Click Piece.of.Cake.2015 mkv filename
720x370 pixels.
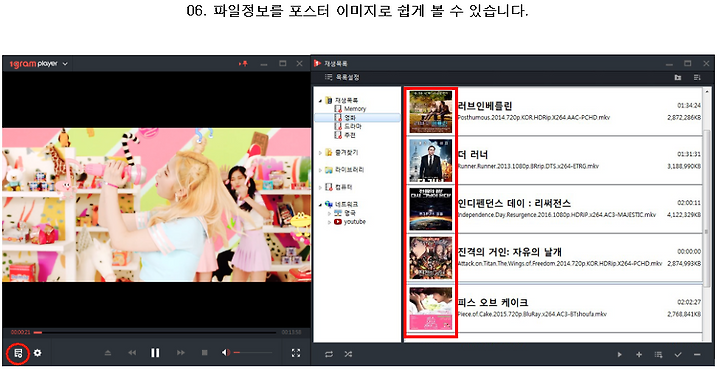pos(532,314)
